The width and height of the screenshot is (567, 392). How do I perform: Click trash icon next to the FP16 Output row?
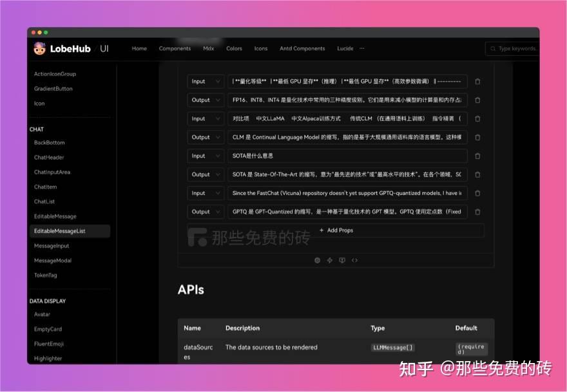[477, 100]
